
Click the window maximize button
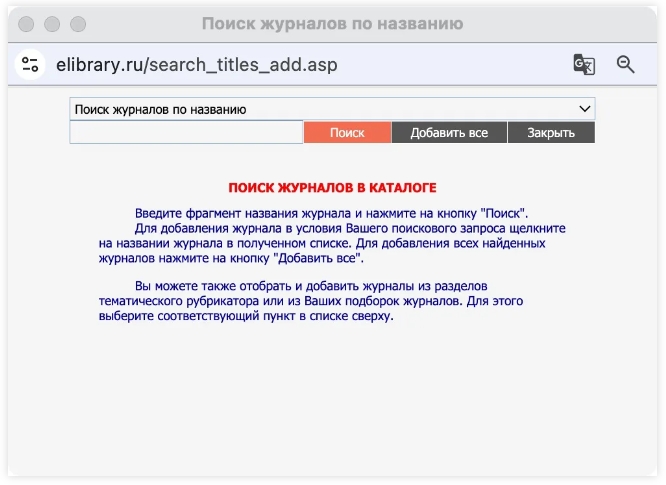(78, 24)
